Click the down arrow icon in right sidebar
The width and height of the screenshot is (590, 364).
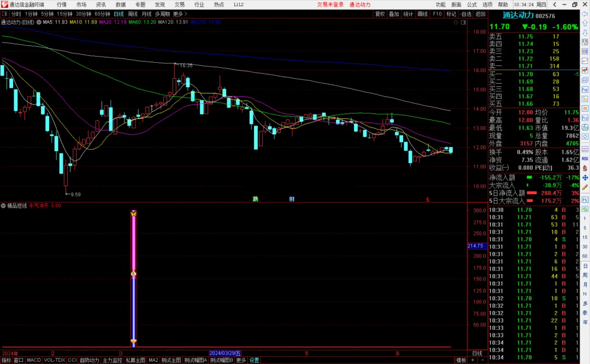tap(585, 33)
